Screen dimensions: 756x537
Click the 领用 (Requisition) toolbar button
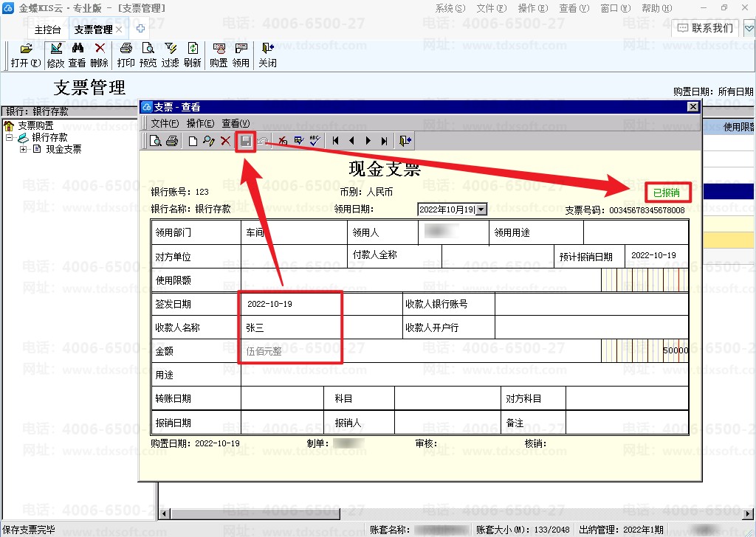tap(241, 55)
